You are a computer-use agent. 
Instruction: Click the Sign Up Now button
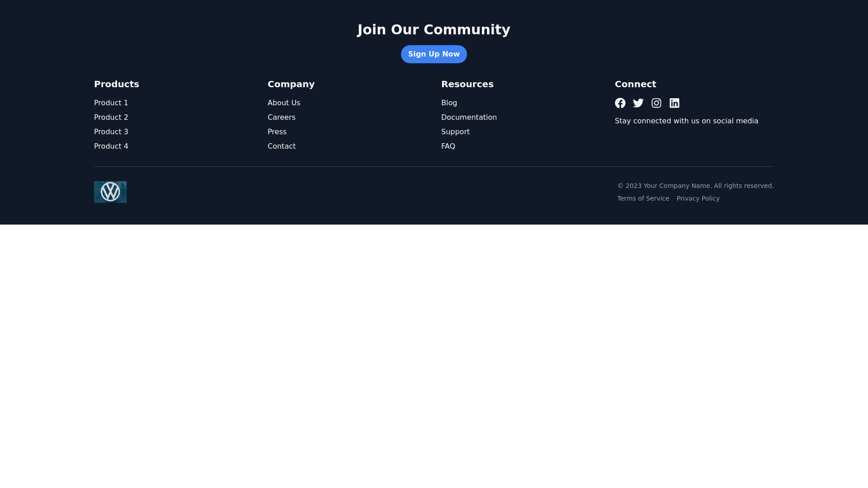pos(434,54)
